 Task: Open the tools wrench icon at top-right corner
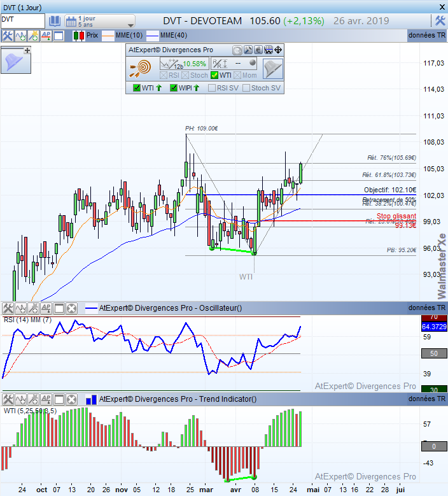pyautogui.click(x=440, y=21)
